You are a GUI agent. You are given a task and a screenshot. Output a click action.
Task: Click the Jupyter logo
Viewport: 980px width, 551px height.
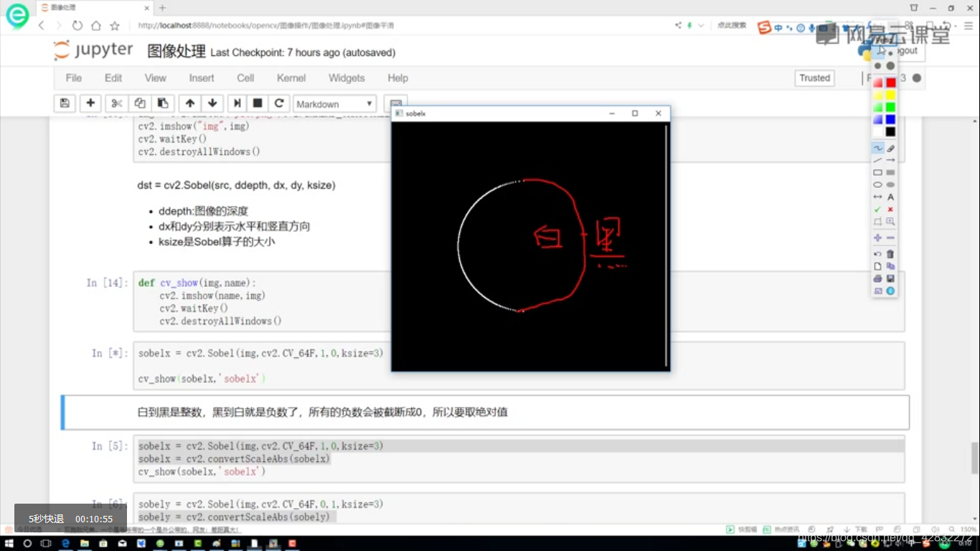click(x=93, y=51)
